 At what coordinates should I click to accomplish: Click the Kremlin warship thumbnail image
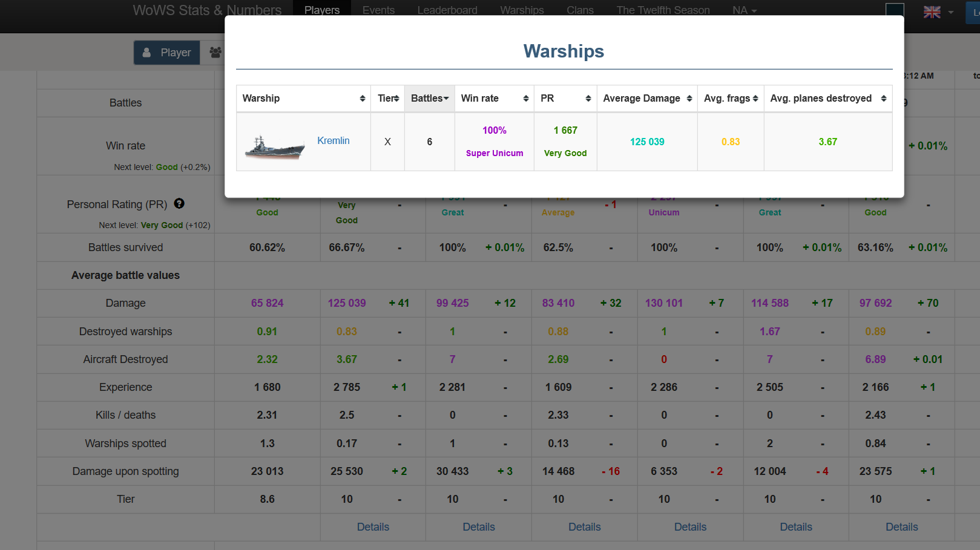[x=275, y=147]
